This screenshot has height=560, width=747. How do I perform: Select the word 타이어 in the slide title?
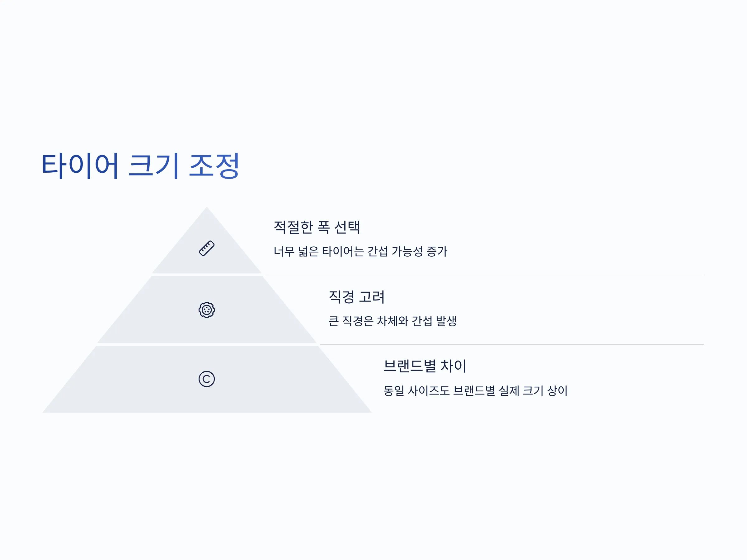80,166
